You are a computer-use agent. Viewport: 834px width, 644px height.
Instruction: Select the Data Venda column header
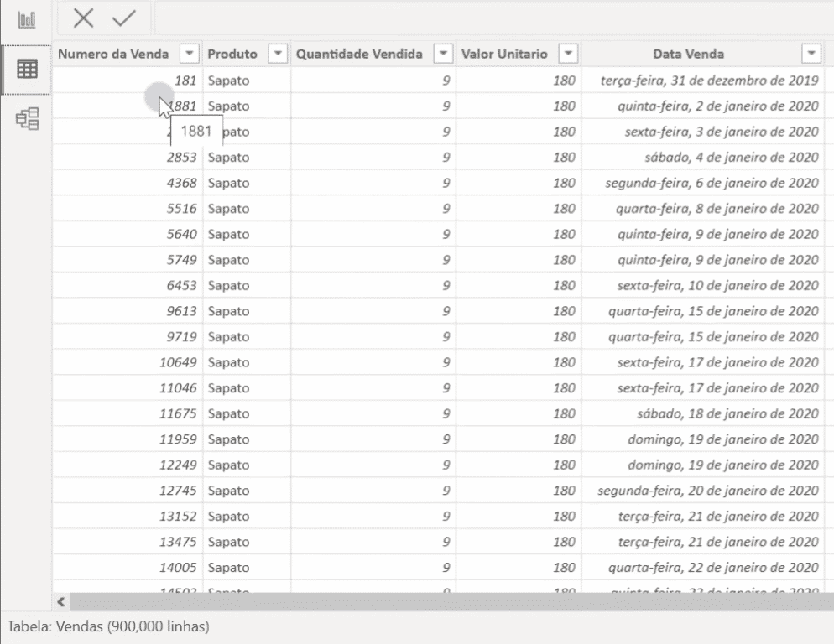pos(688,54)
